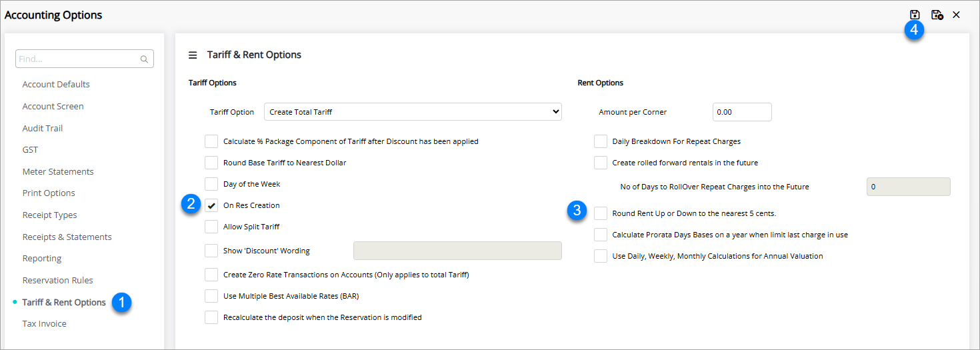
Task: Enable Round Base Tariff to Nearest Dollar
Action: click(x=211, y=163)
